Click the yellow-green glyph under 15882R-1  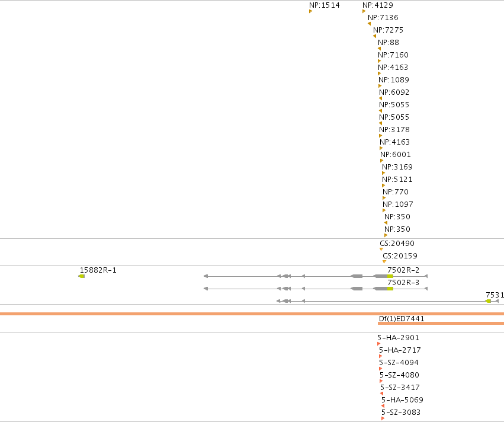(82, 276)
